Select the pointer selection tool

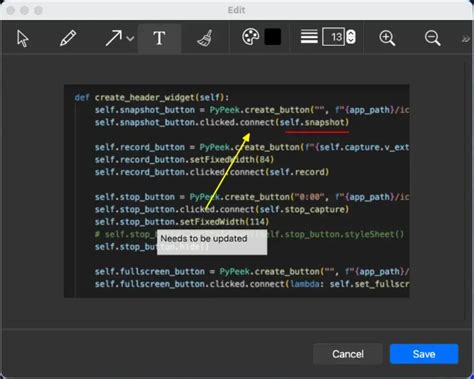tap(23, 38)
